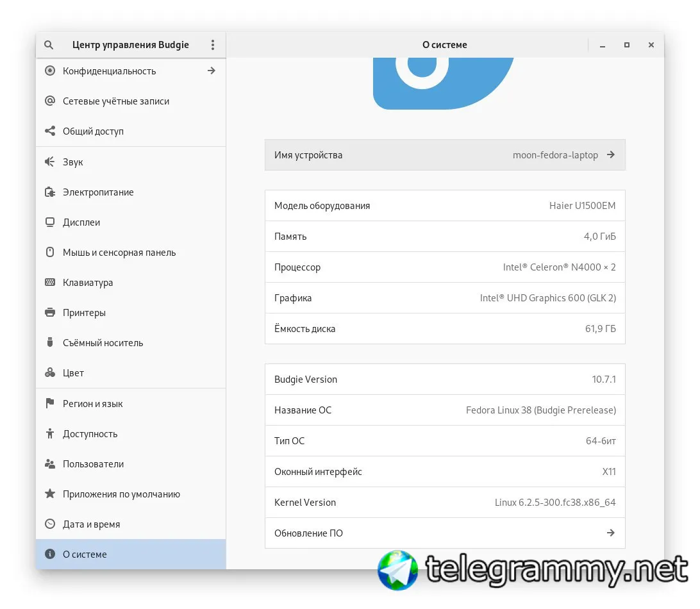
Task: Click the Модель оборудования label
Action: coord(322,206)
